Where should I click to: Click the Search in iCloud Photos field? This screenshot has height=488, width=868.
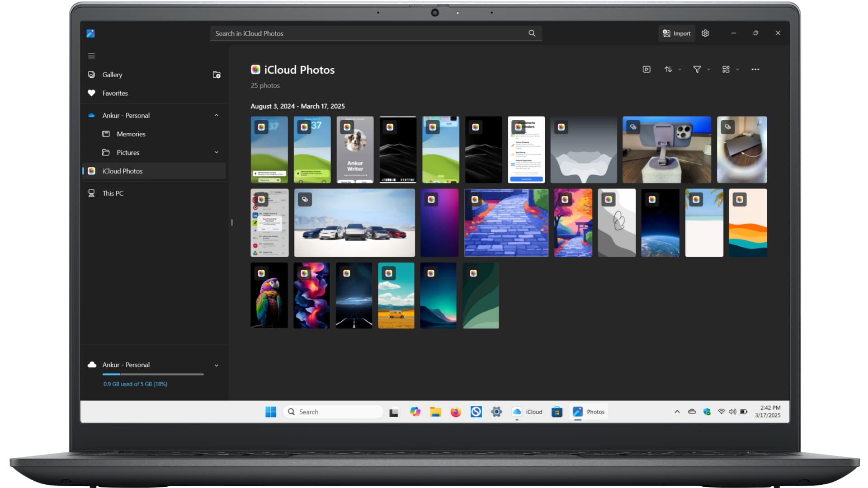(x=376, y=33)
